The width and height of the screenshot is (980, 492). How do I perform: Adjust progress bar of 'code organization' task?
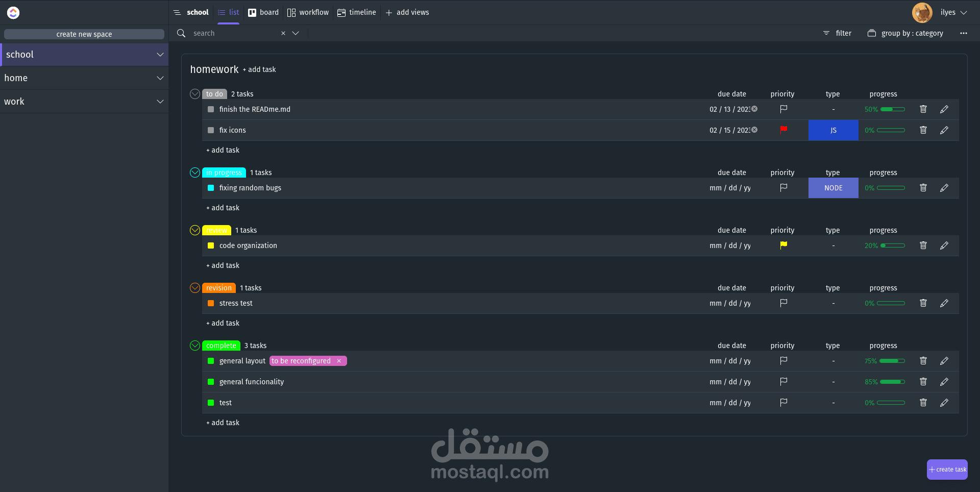893,245
